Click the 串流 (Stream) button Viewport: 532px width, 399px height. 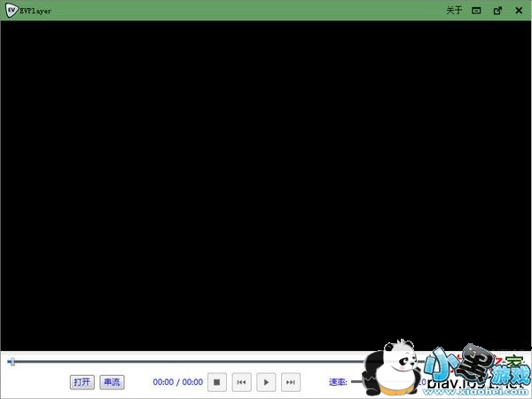[x=112, y=382]
